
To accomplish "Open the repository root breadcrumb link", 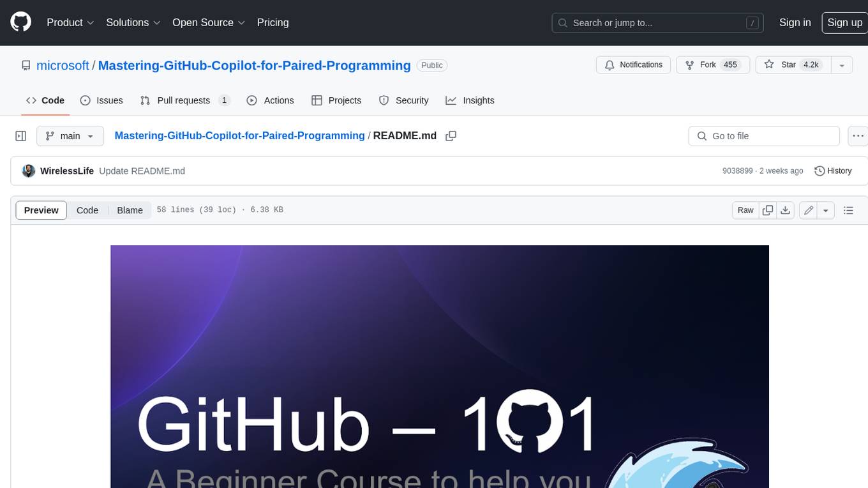I will (x=239, y=135).
